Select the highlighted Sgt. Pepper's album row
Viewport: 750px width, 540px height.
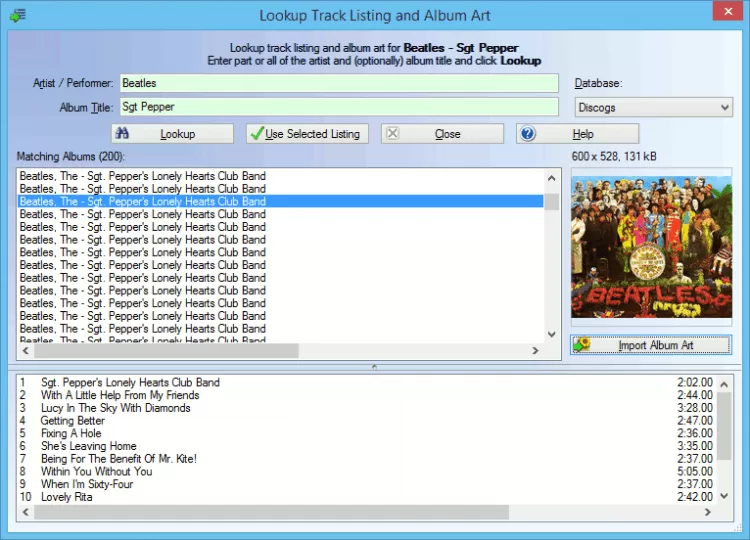point(280,201)
